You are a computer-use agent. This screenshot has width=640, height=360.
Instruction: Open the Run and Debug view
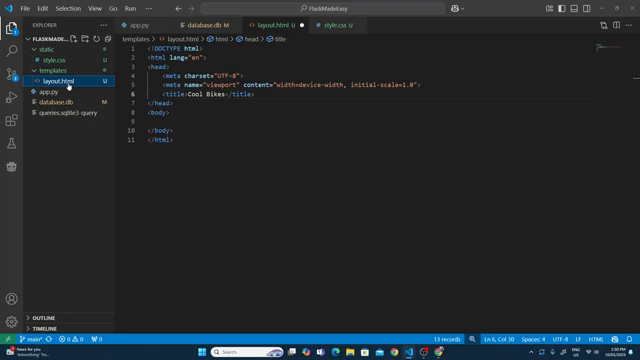[x=11, y=97]
